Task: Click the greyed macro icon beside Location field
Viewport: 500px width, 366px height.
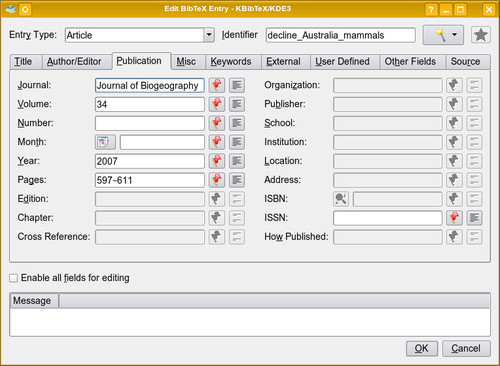Action: pos(454,161)
